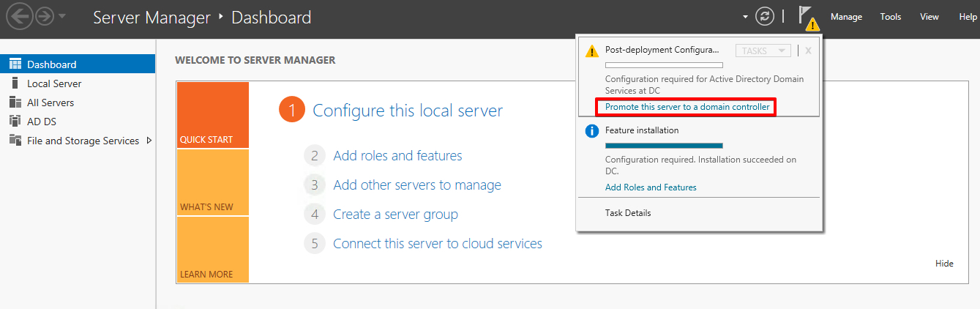Refresh the Server Manager dashboard
Viewport: 980px width, 309px height.
(x=765, y=17)
